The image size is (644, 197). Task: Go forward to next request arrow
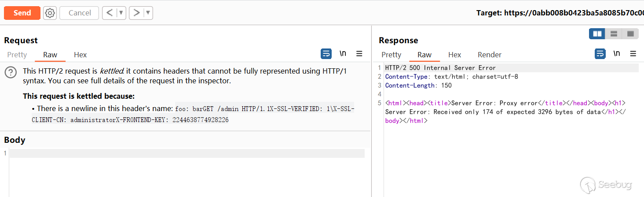[136, 13]
